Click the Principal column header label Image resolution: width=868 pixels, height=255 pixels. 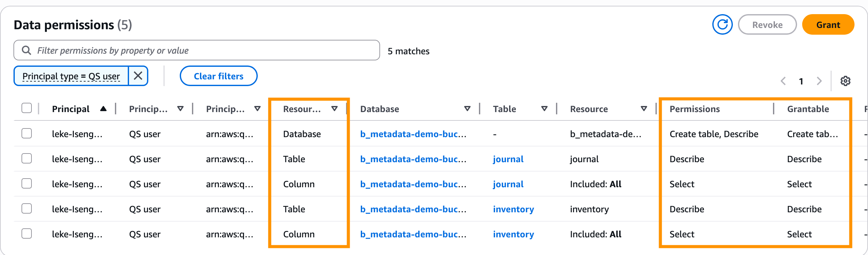coord(71,109)
